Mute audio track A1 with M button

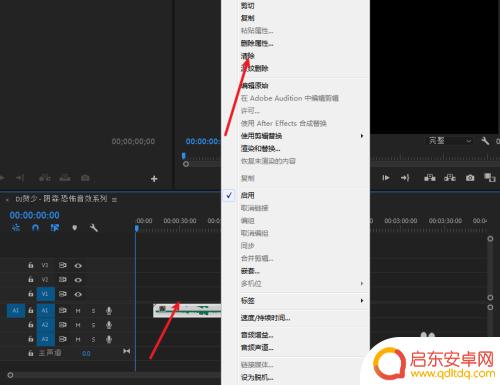(x=78, y=311)
